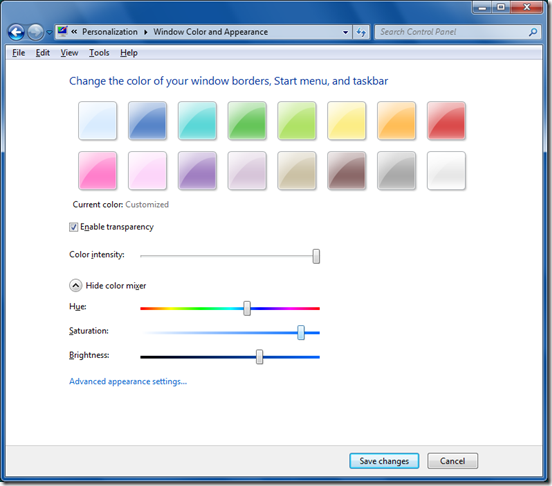The height and width of the screenshot is (486, 552).
Task: Choose the teal color swatch
Action: [x=197, y=121]
